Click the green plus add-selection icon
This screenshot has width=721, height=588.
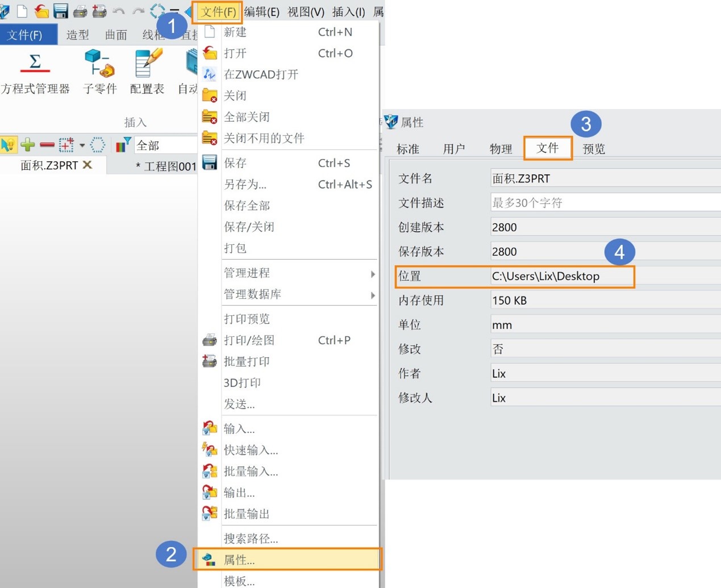pos(28,145)
